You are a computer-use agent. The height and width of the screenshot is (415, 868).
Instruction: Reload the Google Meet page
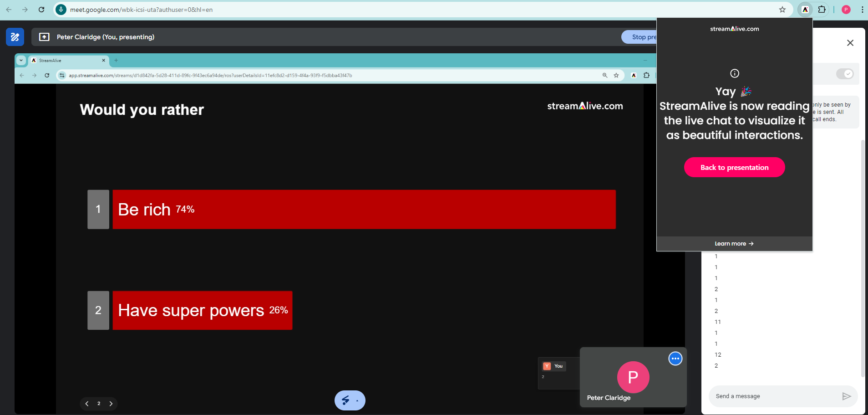(41, 10)
